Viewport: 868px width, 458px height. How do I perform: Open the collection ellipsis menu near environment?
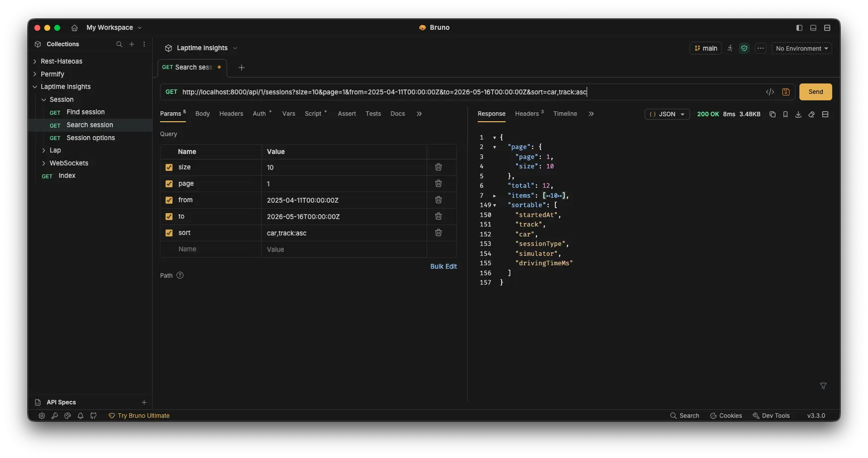(761, 49)
